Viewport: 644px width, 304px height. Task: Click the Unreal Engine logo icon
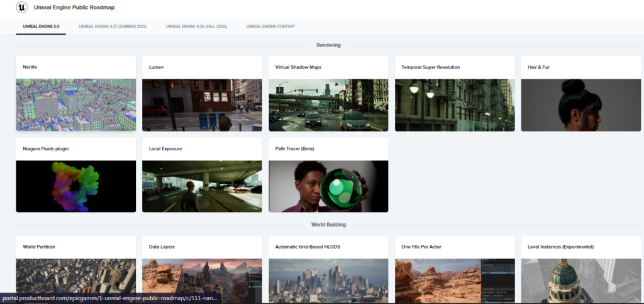click(22, 7)
